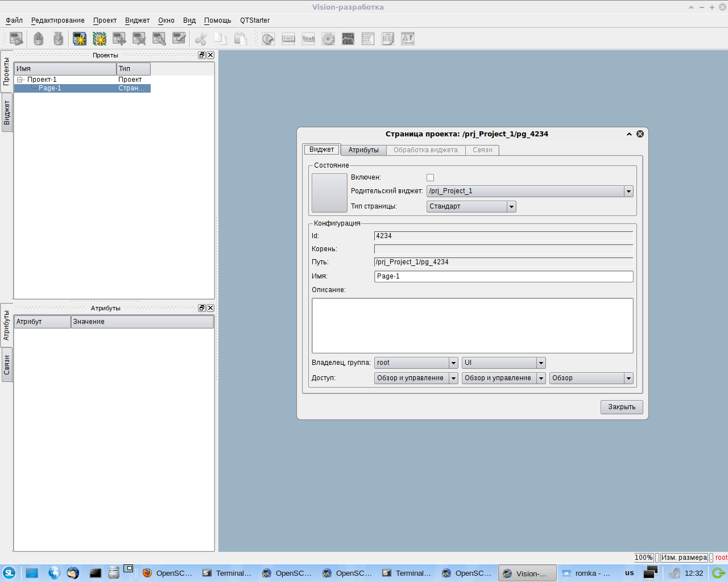This screenshot has height=582, width=728.
Task: Switch to the 'Атрибуты' dialog tab
Action: click(363, 150)
